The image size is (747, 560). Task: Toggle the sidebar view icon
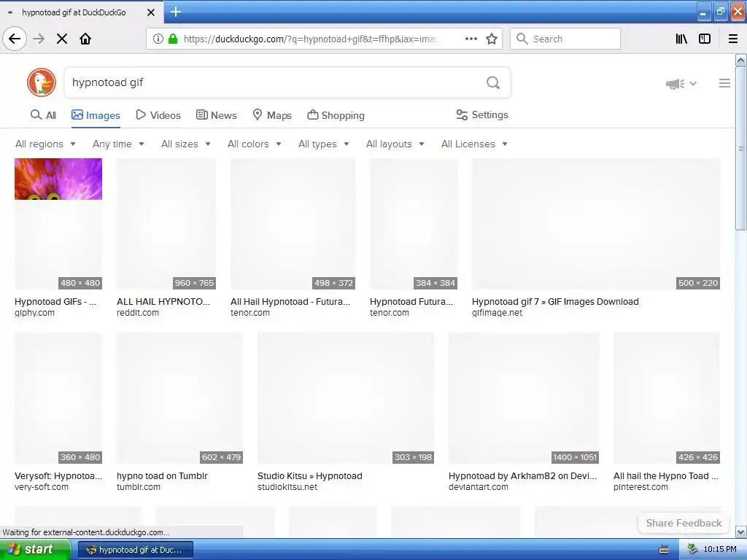(x=705, y=39)
